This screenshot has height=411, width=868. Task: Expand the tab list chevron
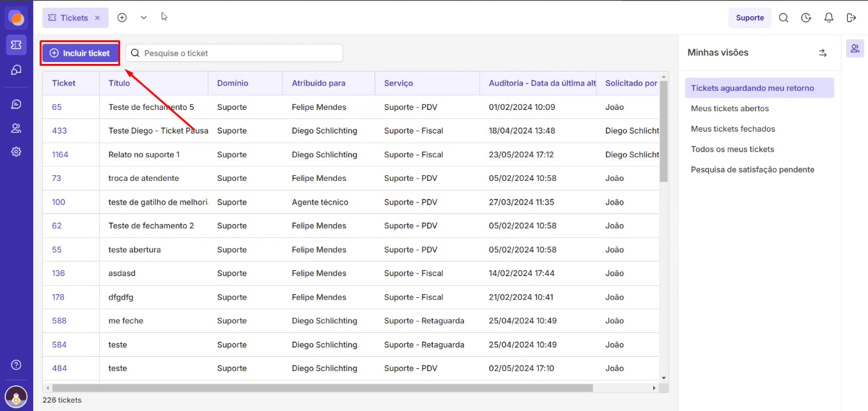[x=144, y=18]
